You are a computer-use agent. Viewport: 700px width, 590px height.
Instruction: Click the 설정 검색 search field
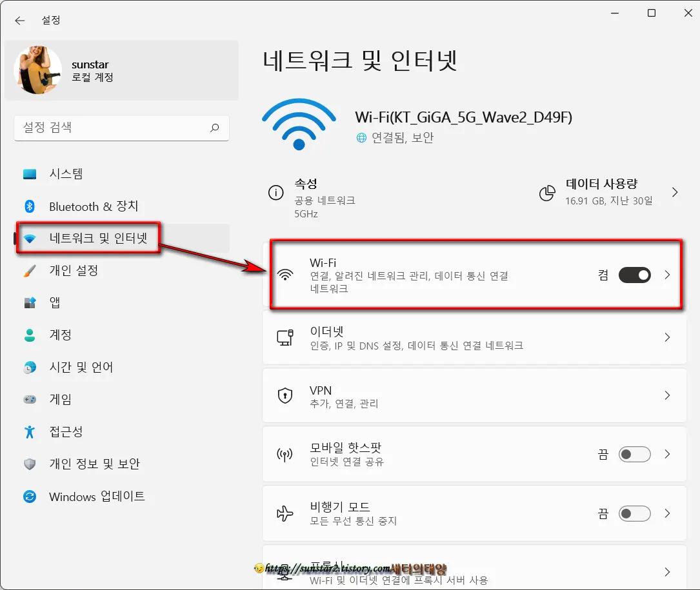coord(121,128)
